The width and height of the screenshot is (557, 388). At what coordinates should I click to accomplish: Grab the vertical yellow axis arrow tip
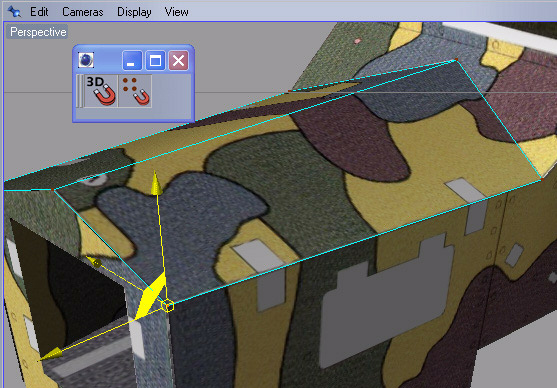[155, 184]
